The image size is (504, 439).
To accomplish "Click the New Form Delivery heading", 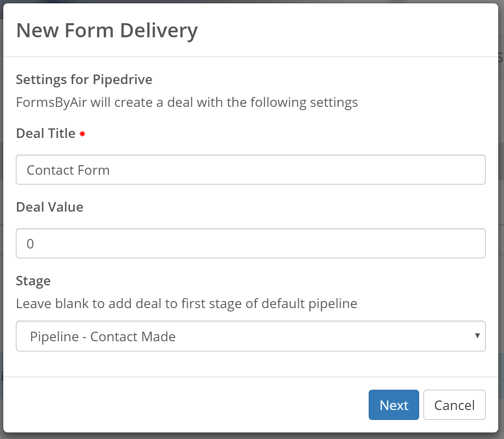I will point(107,31).
